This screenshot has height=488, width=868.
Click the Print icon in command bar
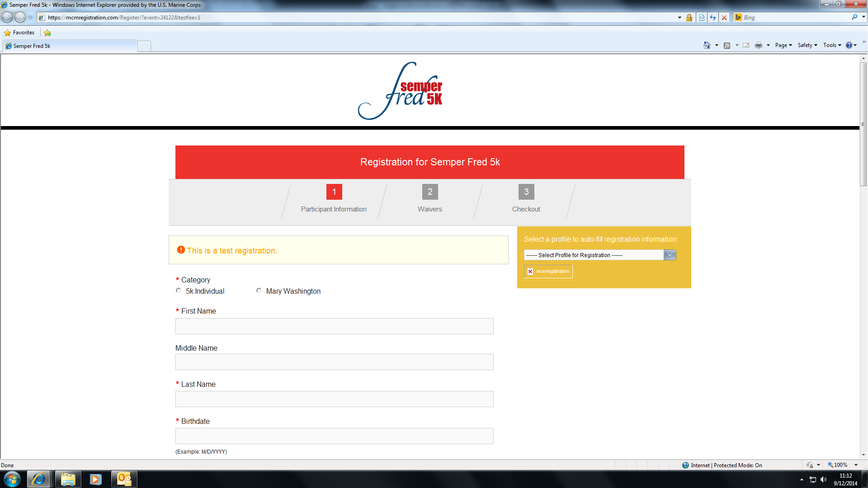[758, 45]
